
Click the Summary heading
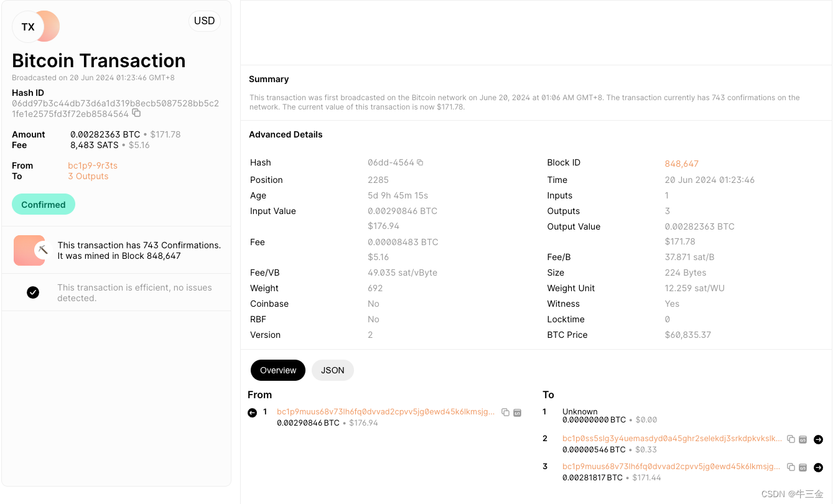[x=269, y=79]
